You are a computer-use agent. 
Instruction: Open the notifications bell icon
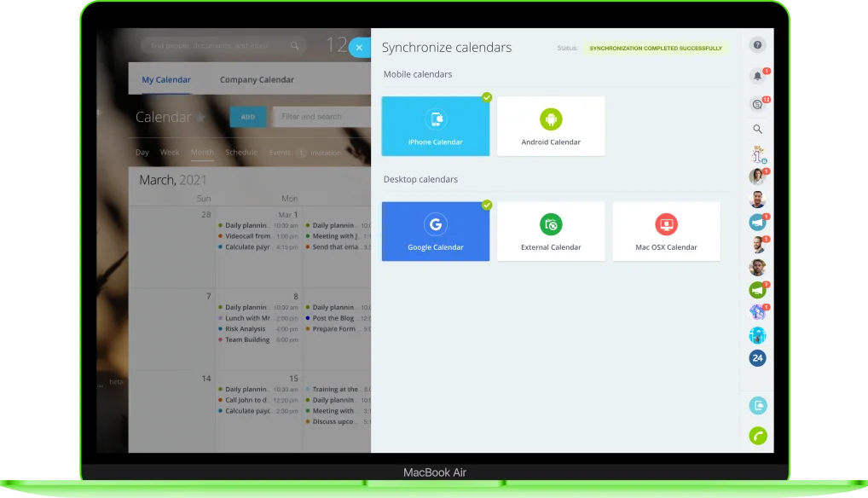point(757,77)
